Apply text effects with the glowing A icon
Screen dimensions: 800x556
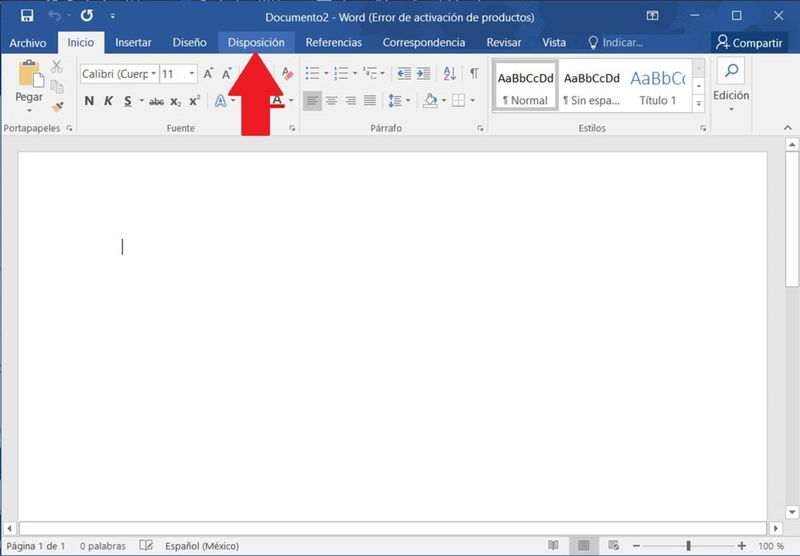click(220, 101)
